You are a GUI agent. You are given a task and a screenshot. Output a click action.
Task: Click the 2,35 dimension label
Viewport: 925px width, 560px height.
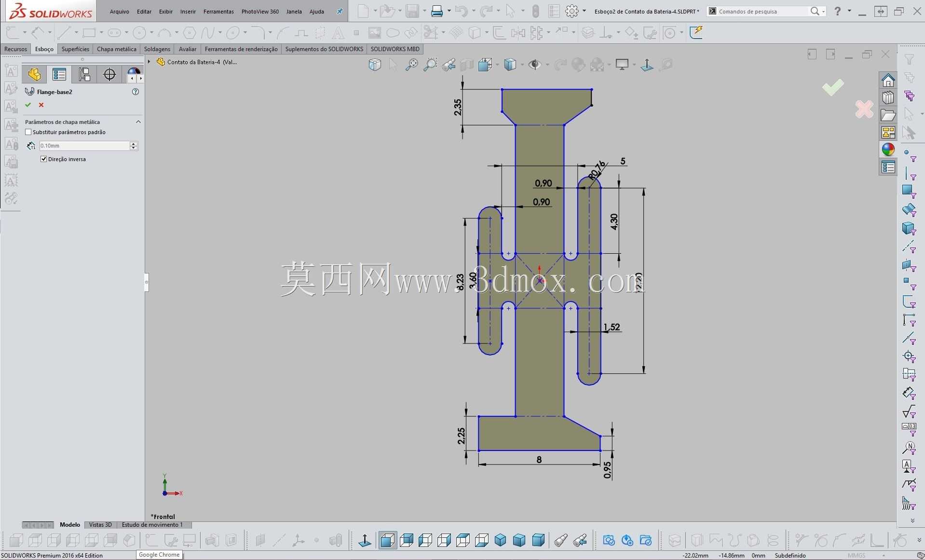coord(458,107)
